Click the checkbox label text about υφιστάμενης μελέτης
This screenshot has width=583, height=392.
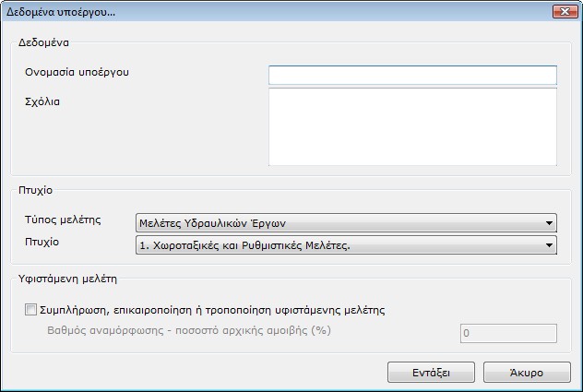click(x=213, y=310)
